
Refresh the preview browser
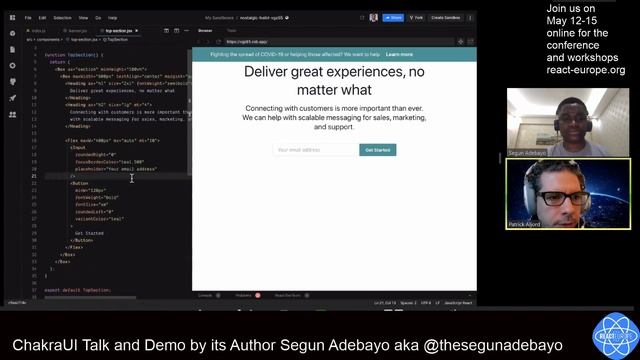(218, 42)
